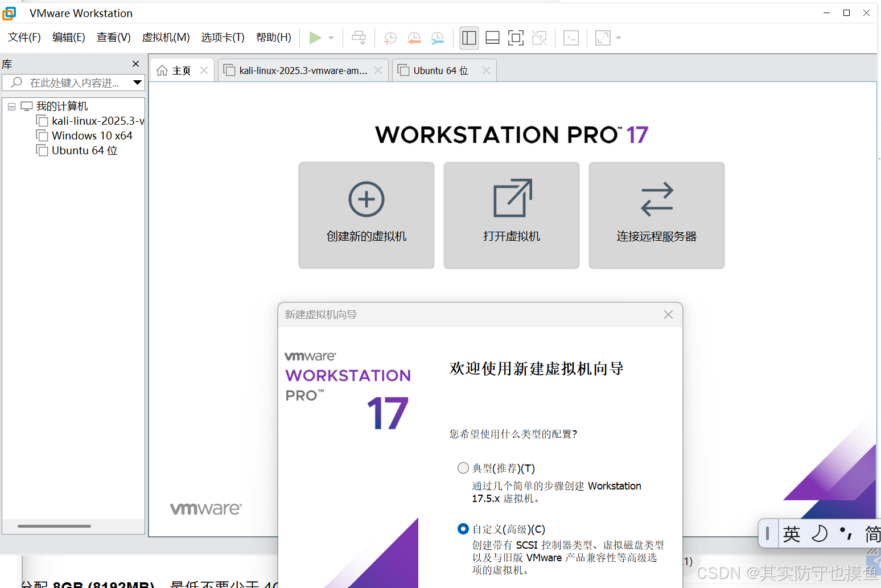Viewport: 881px width, 588px height.
Task: Toggle the IME half-moon width icon
Action: pos(820,534)
